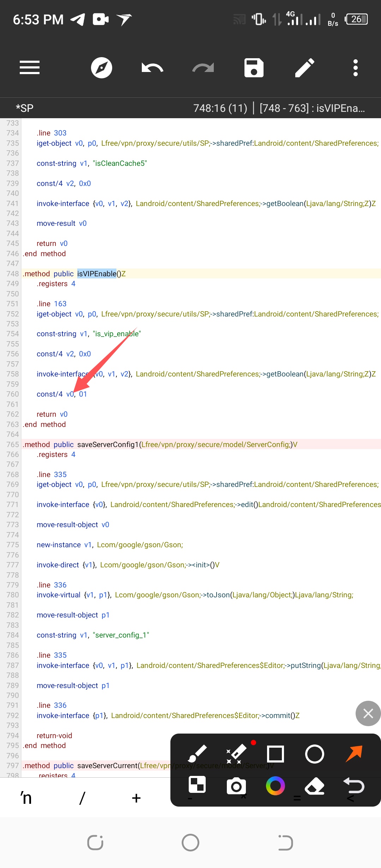
Task: Capture screenshot with the camera icon
Action: pos(236,786)
